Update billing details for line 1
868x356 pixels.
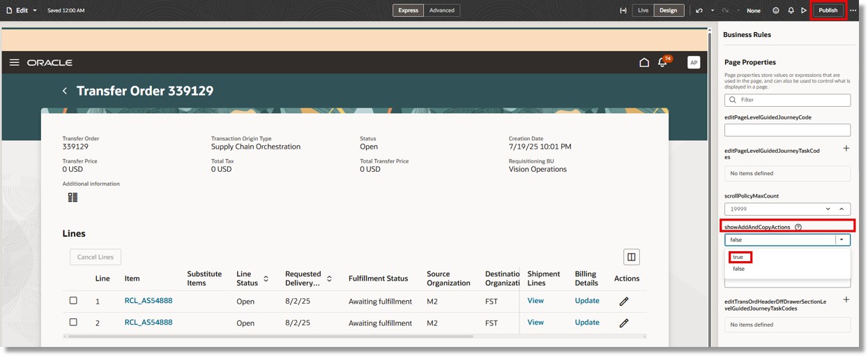tap(587, 301)
